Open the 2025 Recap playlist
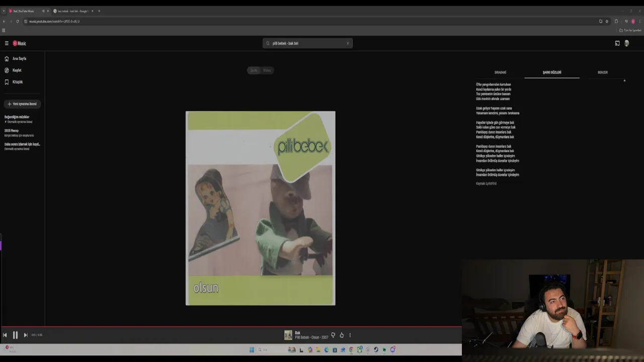 pos(19,133)
